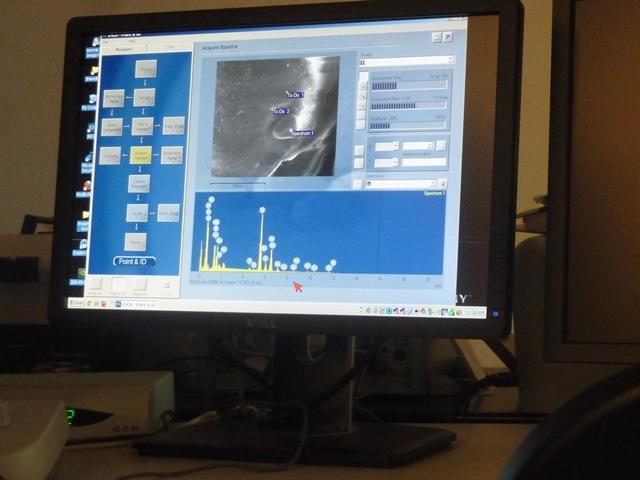Open the dropdown at top of acquisition panel

[407, 62]
